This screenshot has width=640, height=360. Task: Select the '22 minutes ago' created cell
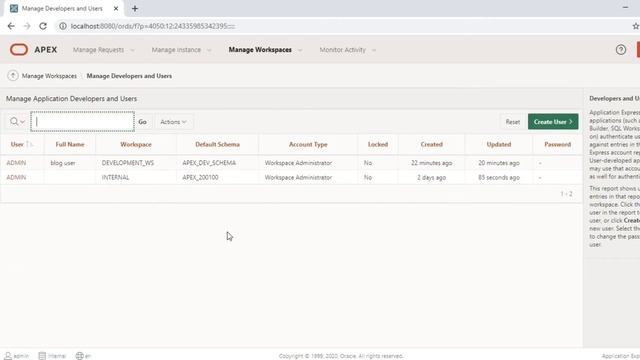click(431, 163)
